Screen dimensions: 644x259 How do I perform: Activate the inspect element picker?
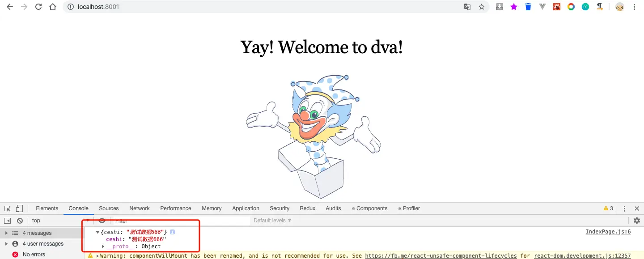pos(8,208)
